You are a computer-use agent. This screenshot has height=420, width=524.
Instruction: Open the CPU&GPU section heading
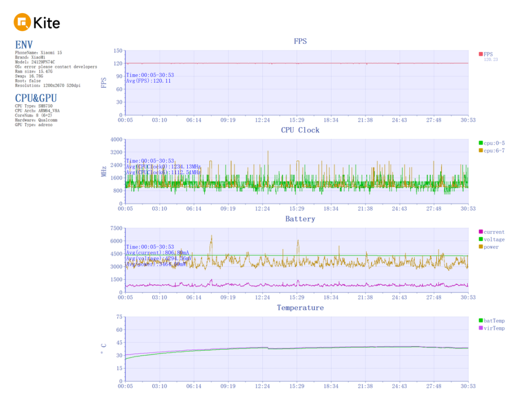click(36, 98)
